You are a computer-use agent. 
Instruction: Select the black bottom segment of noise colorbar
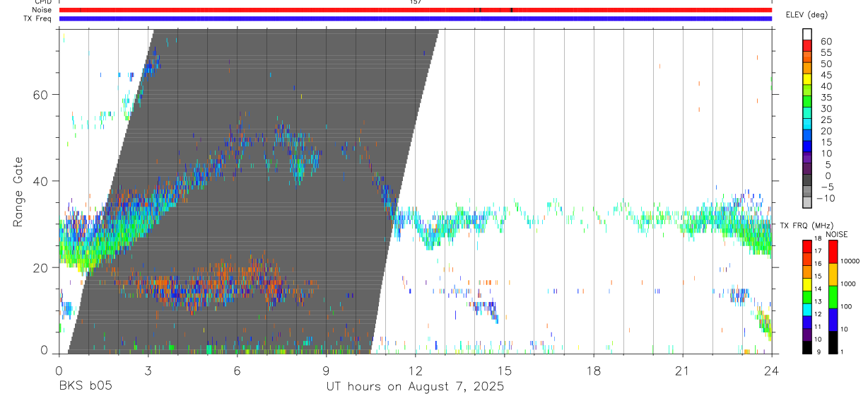click(833, 342)
